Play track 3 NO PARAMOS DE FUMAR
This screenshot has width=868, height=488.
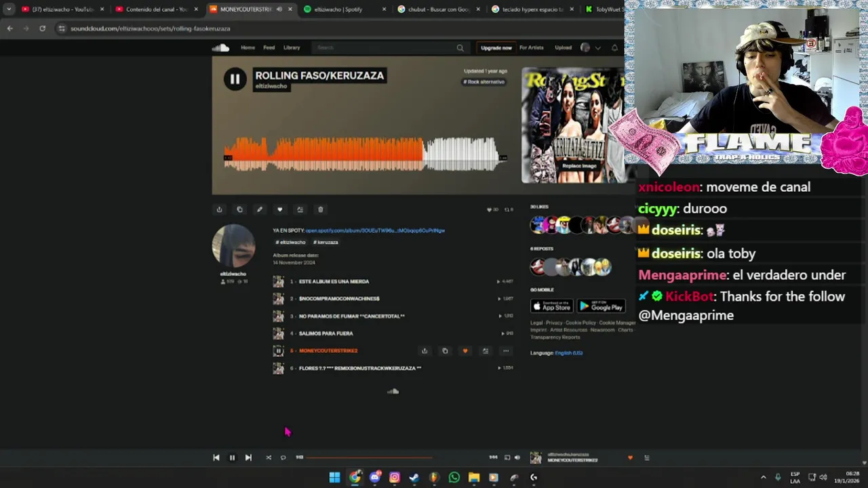coord(351,316)
